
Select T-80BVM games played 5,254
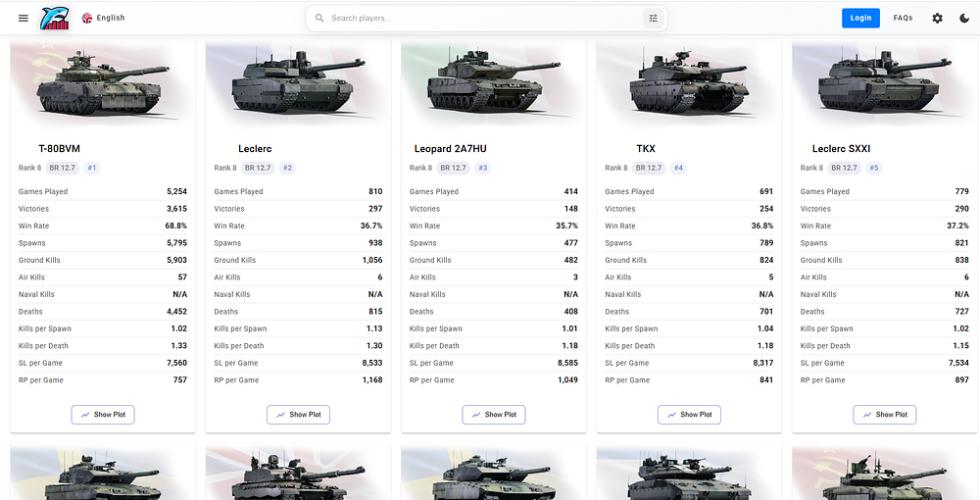point(176,191)
